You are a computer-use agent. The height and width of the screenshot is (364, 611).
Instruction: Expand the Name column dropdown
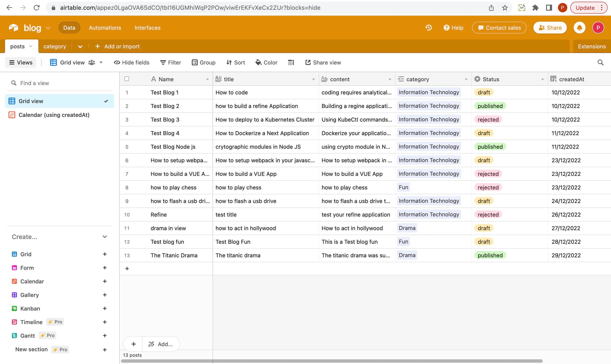[207, 79]
